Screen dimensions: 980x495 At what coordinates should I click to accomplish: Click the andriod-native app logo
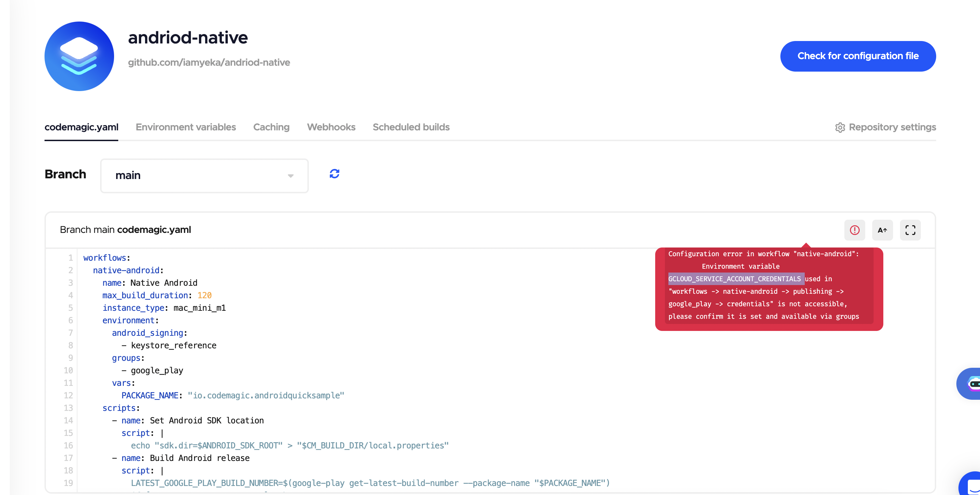click(x=79, y=56)
